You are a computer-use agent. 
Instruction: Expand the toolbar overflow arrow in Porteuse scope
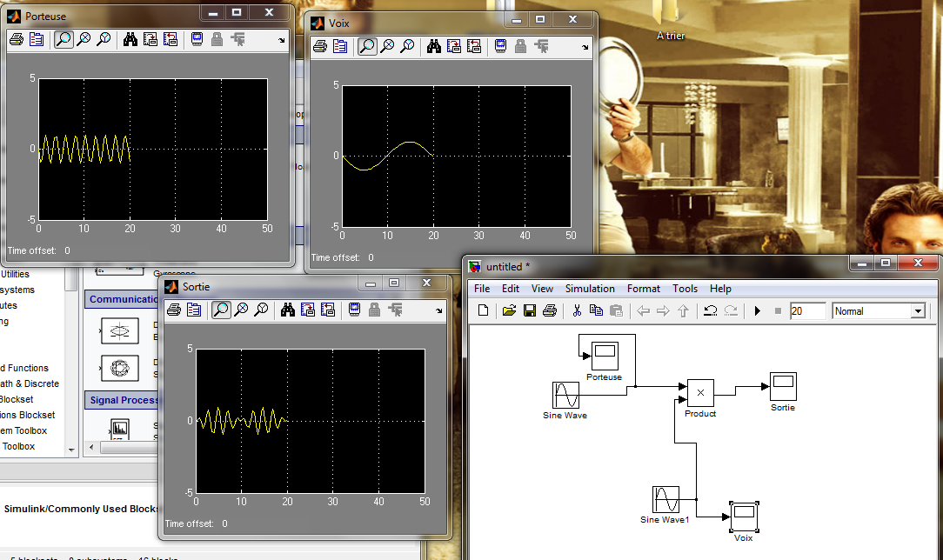[281, 40]
